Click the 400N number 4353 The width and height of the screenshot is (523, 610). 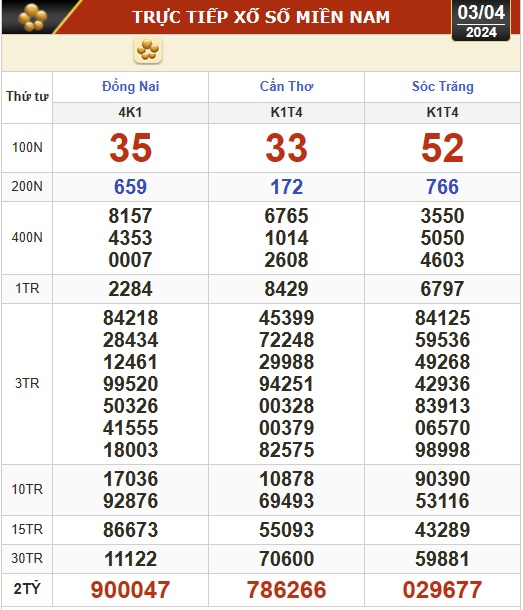point(130,238)
